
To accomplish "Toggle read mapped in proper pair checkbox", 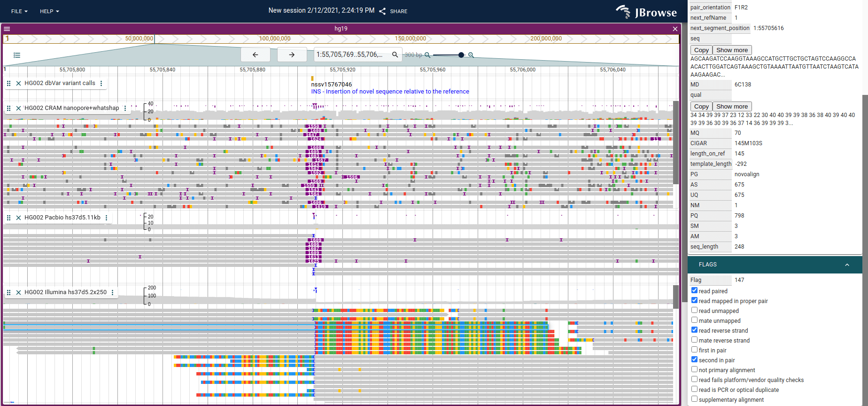I will (694, 300).
